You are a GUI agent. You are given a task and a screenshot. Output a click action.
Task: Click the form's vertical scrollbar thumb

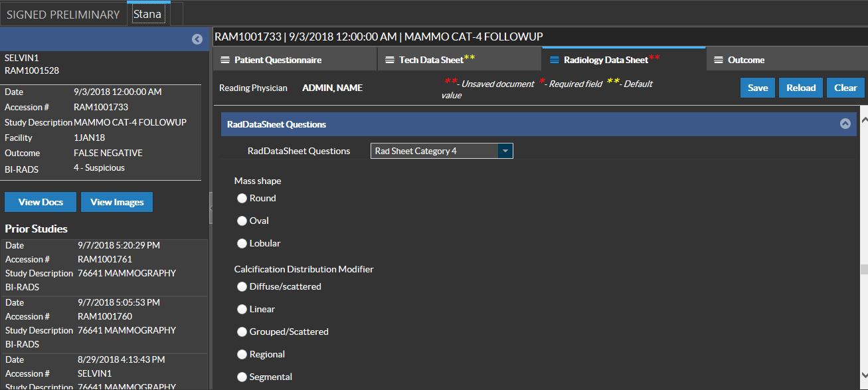point(863,269)
